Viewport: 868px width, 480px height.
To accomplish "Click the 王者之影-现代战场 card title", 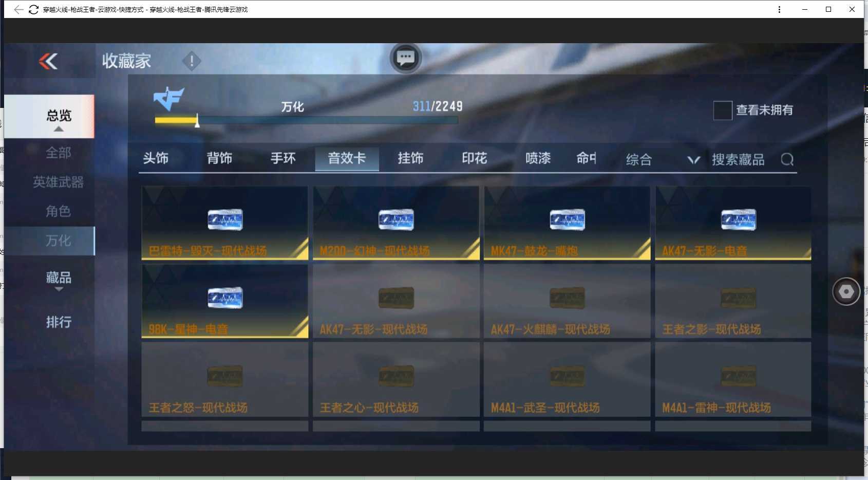I will pos(711,329).
